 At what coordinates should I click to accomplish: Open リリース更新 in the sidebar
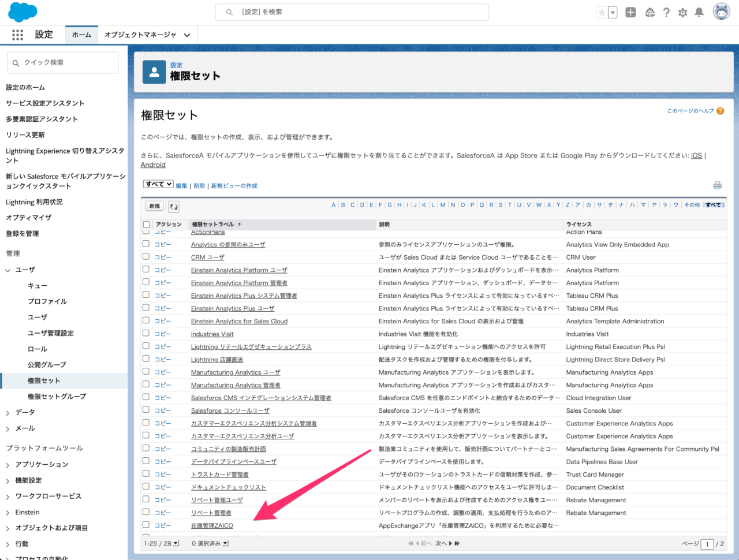coord(25,135)
